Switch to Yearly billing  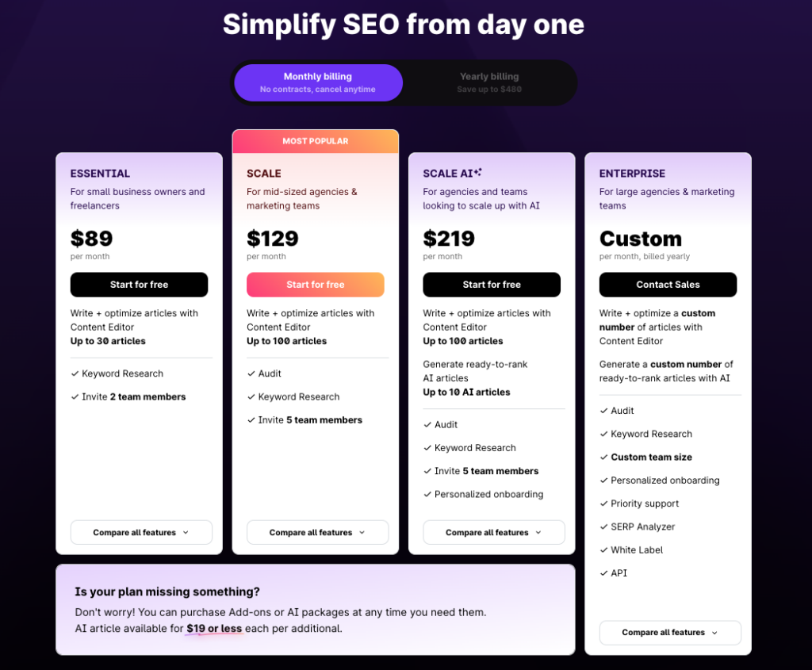click(489, 82)
